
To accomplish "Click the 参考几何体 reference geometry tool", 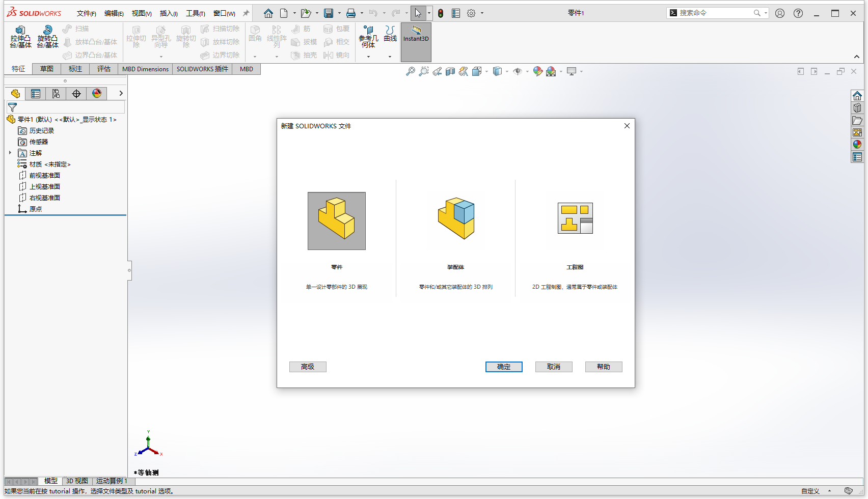I will pos(368,37).
